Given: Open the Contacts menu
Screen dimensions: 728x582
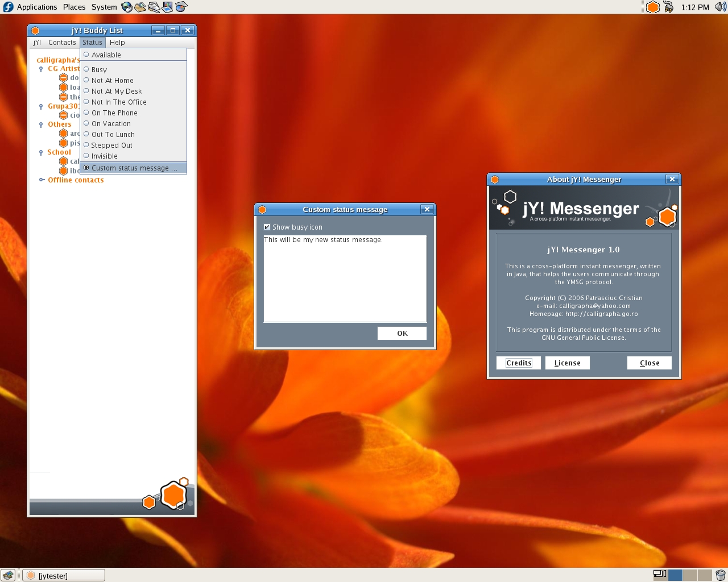Looking at the screenshot, I should click(x=62, y=42).
